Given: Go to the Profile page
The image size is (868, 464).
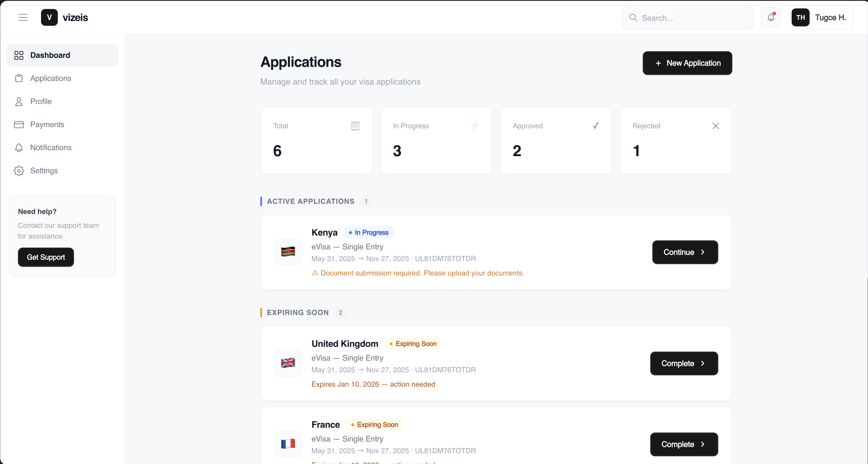Looking at the screenshot, I should 41,101.
